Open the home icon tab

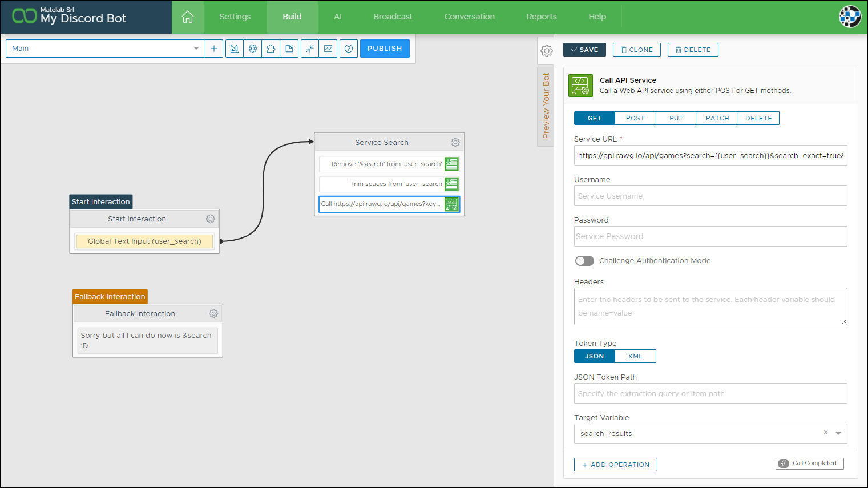(x=188, y=17)
